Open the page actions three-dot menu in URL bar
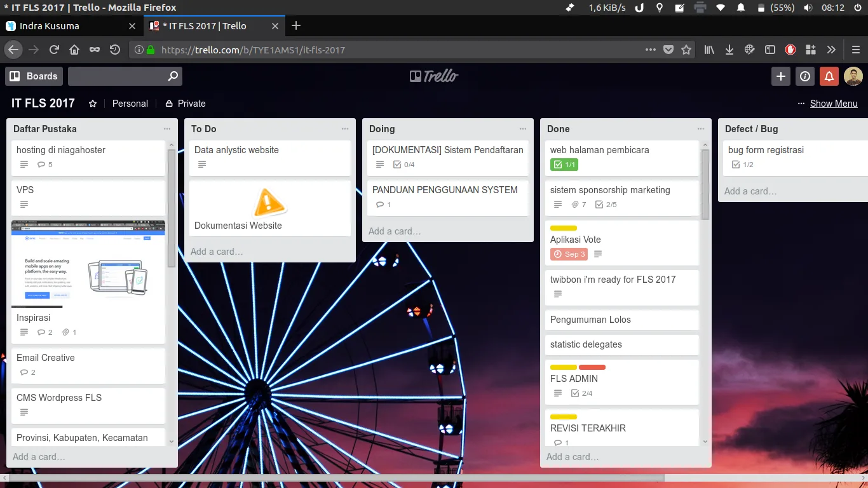The width and height of the screenshot is (868, 488). click(651, 50)
